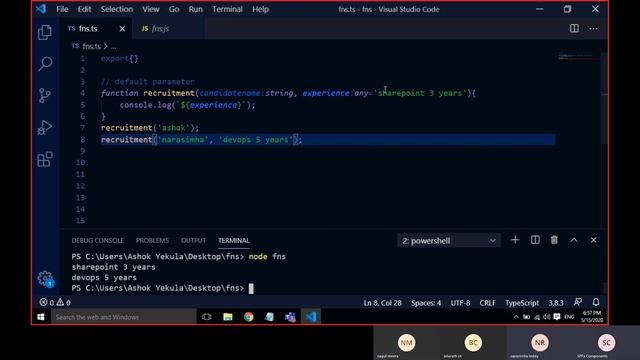Open the Run menu

click(196, 9)
